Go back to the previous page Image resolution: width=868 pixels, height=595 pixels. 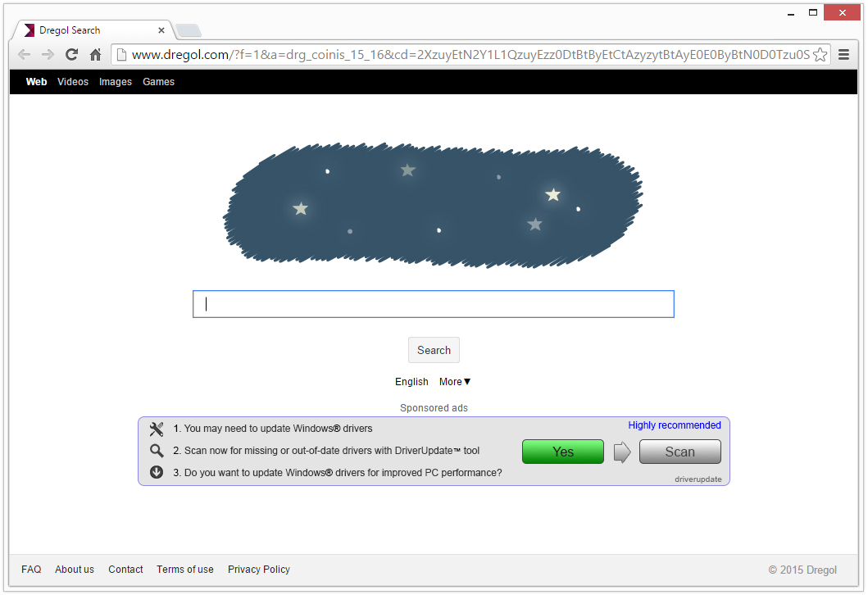(x=24, y=54)
